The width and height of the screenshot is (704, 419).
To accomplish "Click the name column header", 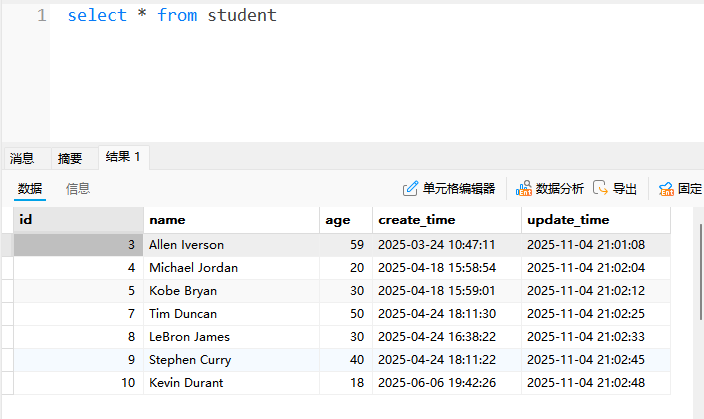I will (232, 220).
